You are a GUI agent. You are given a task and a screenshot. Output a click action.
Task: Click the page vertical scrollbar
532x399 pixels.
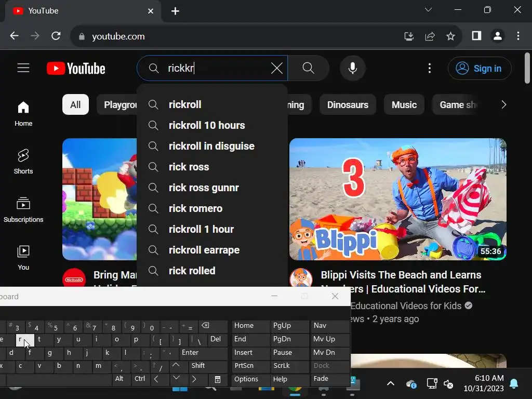[527, 68]
